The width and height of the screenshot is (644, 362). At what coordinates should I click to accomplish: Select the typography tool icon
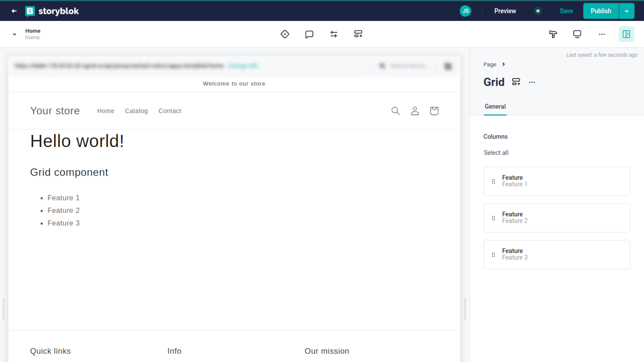(553, 34)
